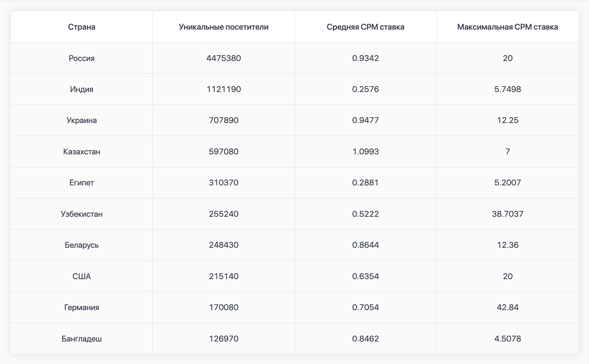Viewport: 589px width, 364px height.
Task: Select the Египет country cell
Action: (x=82, y=183)
